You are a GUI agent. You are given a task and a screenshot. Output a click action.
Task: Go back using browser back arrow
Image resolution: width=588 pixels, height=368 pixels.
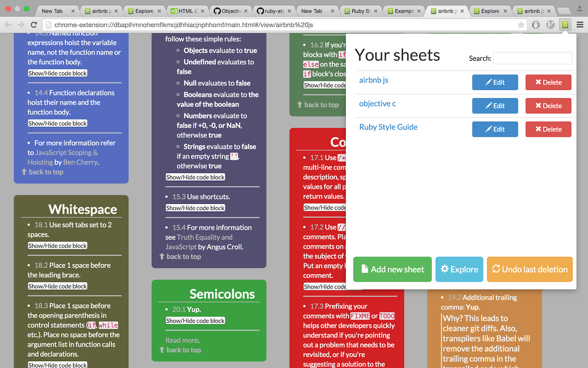[8, 25]
